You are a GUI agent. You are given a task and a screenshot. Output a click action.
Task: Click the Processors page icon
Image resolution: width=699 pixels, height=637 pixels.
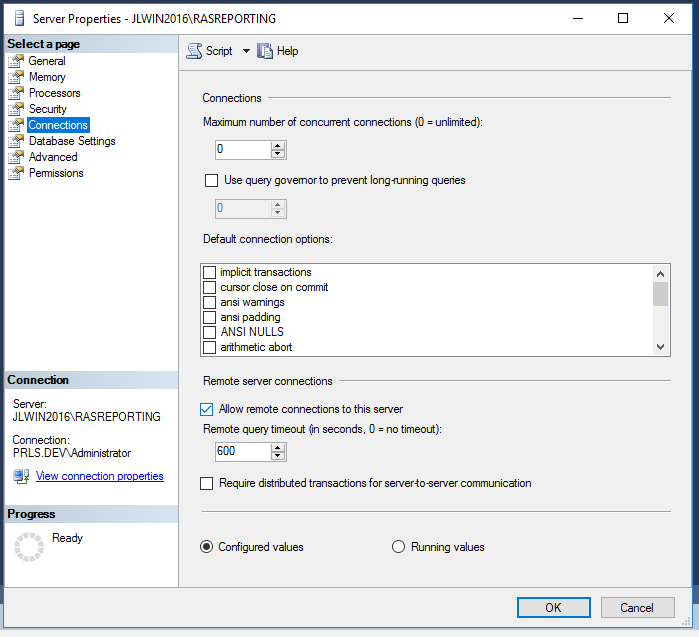tap(16, 93)
